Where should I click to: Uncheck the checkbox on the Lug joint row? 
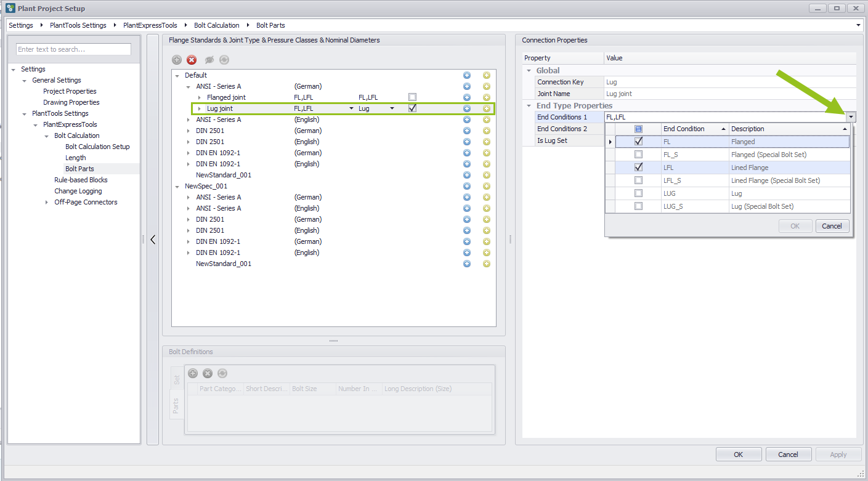pos(412,108)
